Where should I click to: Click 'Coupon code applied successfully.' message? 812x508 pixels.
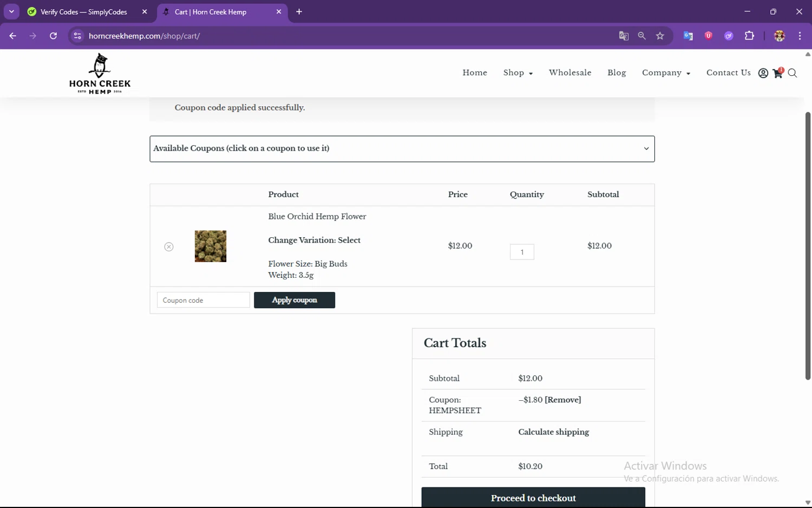(240, 108)
